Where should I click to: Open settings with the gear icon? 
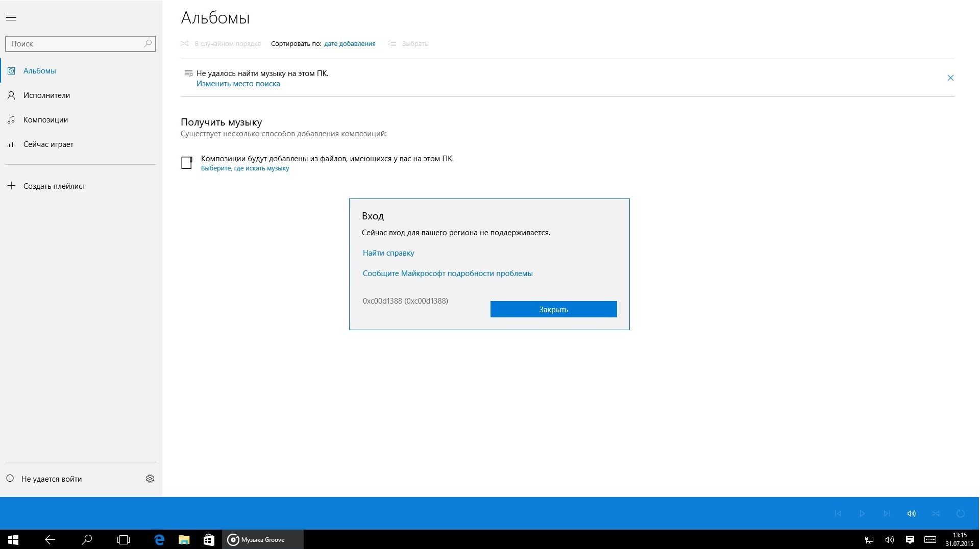point(150,479)
